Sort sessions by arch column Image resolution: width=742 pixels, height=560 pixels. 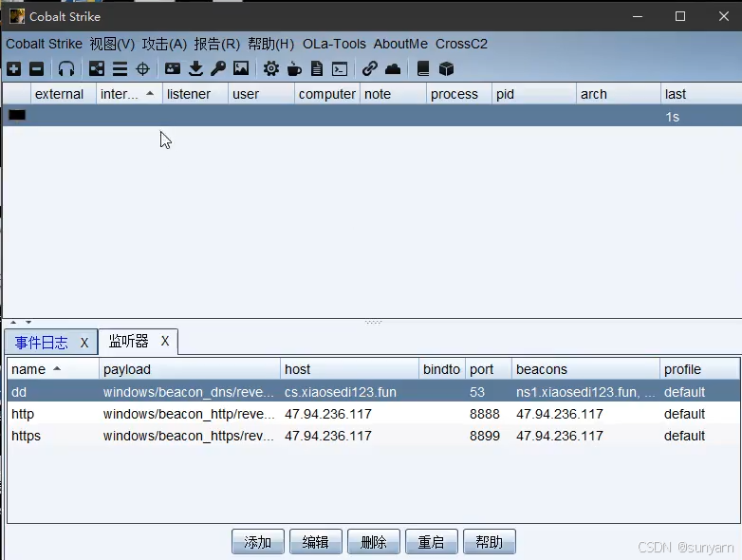pos(619,94)
